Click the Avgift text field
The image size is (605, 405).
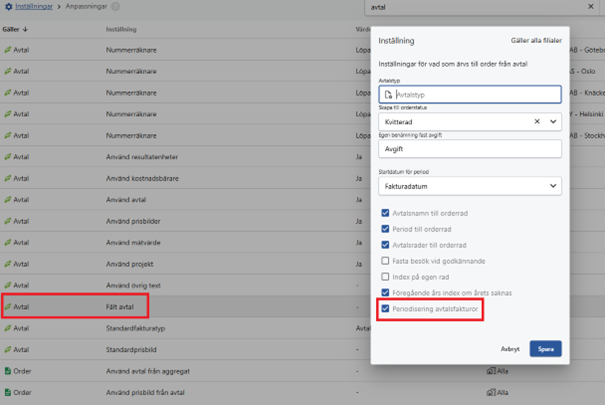470,149
